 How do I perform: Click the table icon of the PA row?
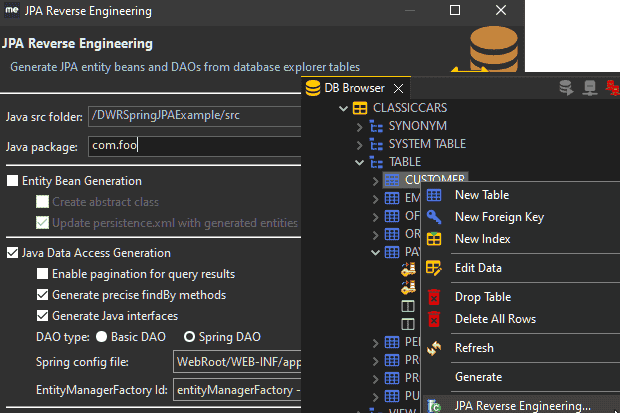pos(392,252)
